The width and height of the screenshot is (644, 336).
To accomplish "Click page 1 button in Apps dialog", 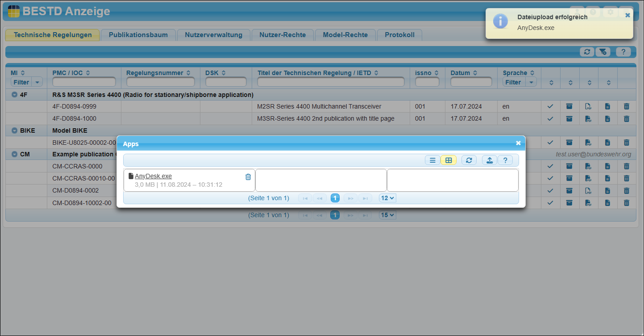I will (x=335, y=198).
